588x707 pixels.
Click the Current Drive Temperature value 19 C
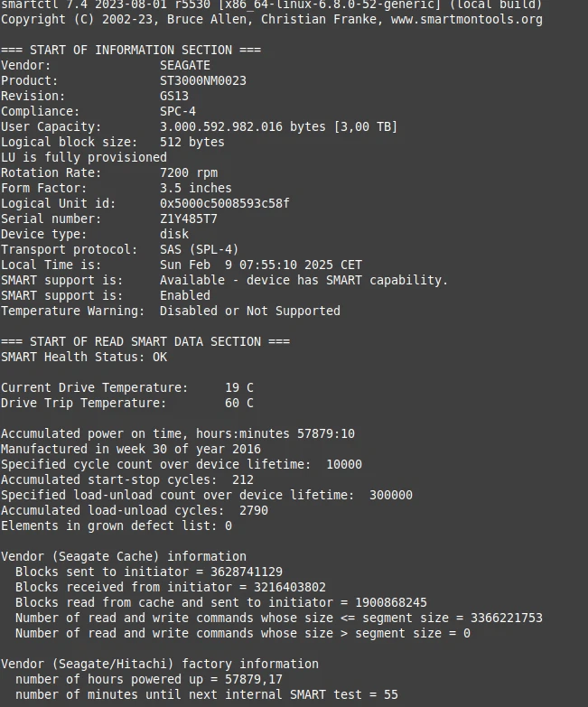(239, 387)
